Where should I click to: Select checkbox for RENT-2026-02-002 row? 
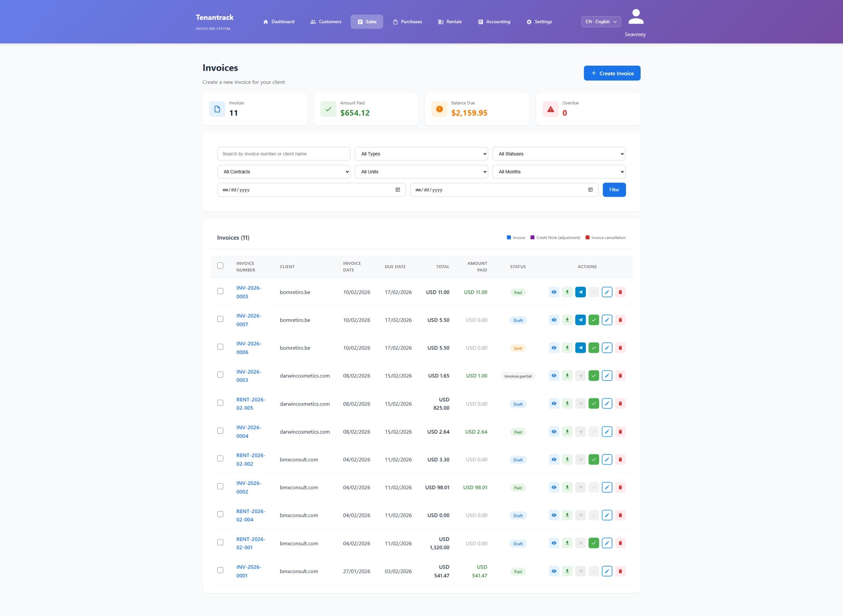tap(220, 459)
